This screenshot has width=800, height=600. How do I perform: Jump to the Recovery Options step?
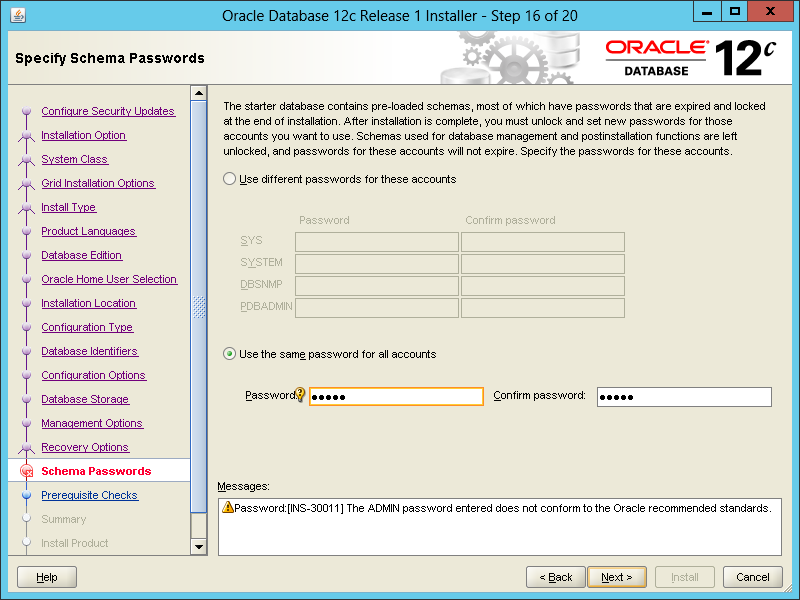coord(85,447)
